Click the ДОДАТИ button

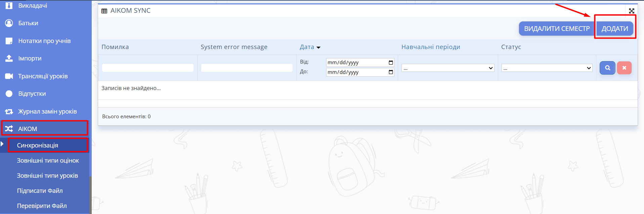(x=614, y=29)
